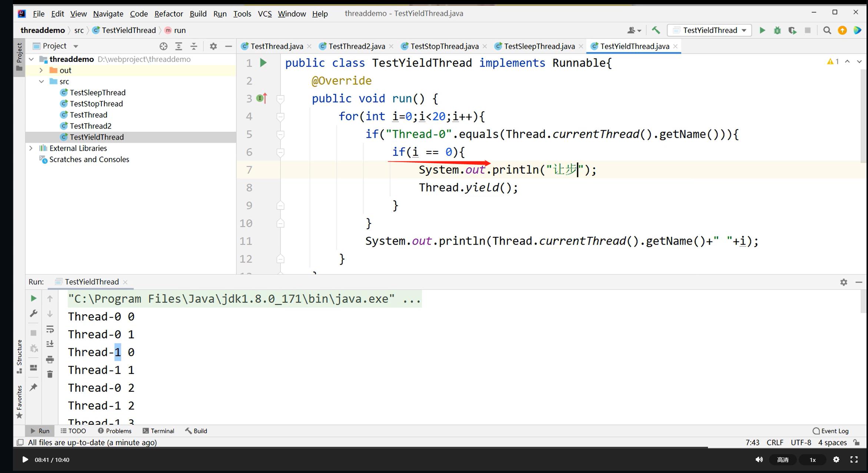Click the warning count indicator in editor
Image resolution: width=868 pixels, height=473 pixels.
point(833,61)
